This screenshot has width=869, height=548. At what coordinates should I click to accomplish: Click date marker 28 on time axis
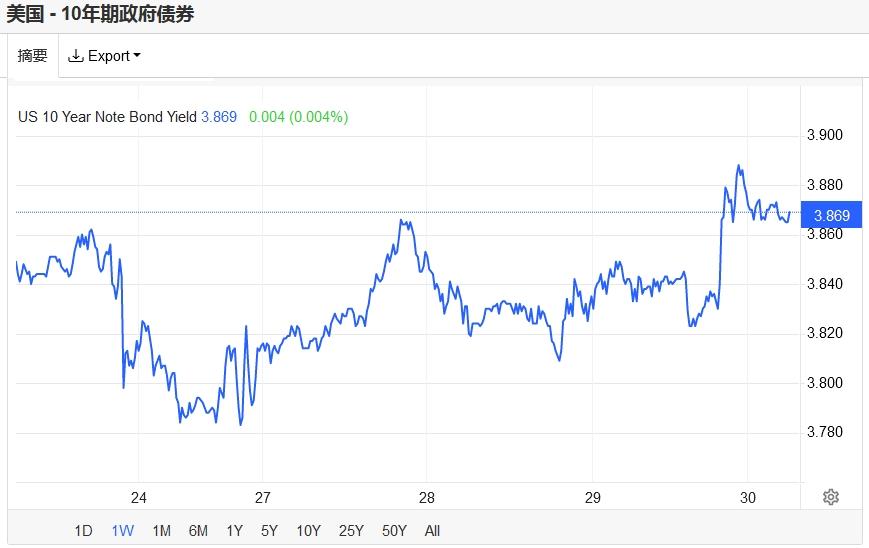[427, 498]
